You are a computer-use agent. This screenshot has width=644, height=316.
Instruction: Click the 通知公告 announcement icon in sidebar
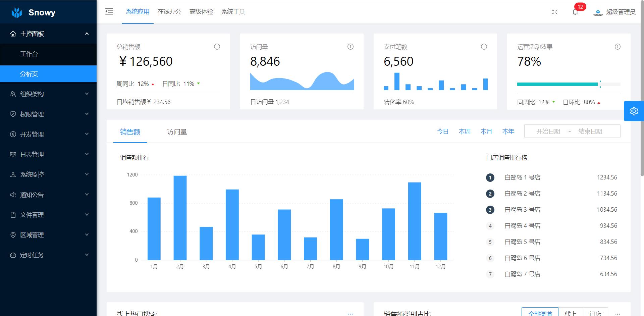(12, 195)
